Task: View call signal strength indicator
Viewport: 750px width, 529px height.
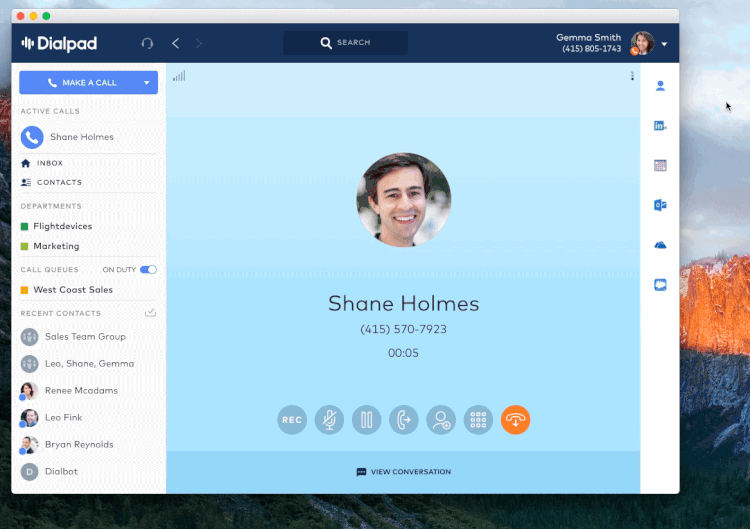Action: pyautogui.click(x=179, y=76)
